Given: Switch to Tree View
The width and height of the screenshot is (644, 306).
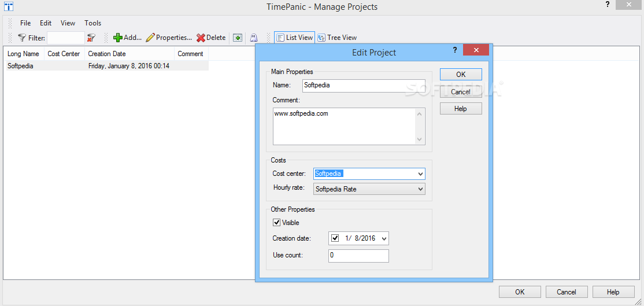Looking at the screenshot, I should pyautogui.click(x=337, y=38).
